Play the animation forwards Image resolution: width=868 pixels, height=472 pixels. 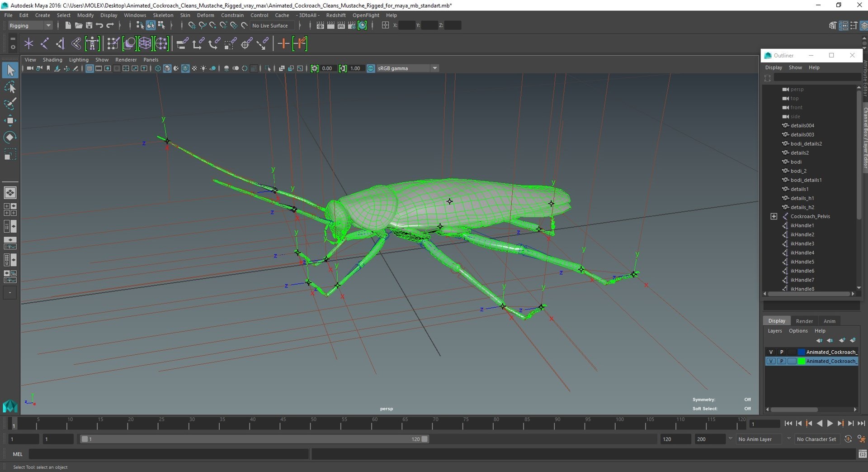pyautogui.click(x=830, y=424)
